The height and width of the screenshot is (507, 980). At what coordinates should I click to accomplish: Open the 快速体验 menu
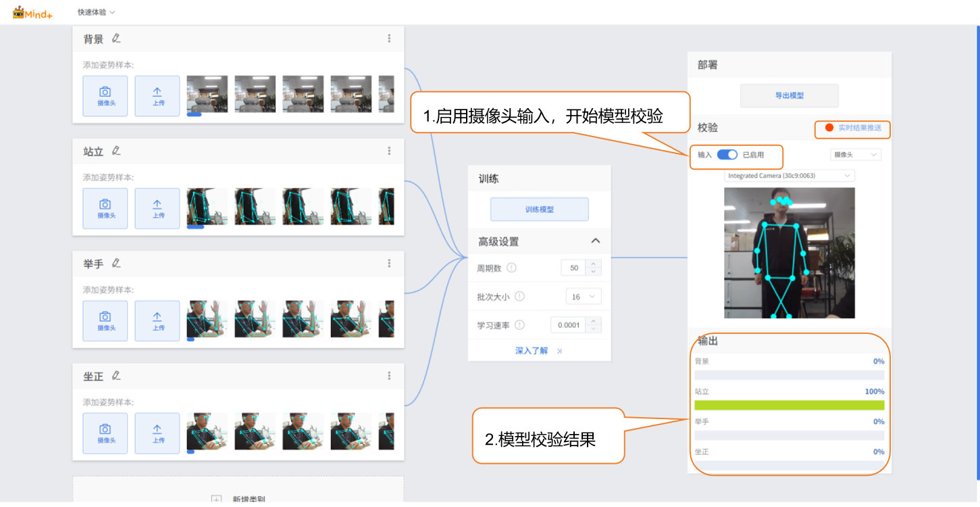point(96,12)
